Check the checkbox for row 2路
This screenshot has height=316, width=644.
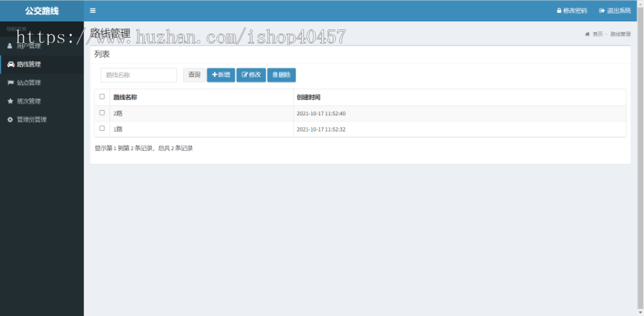click(x=102, y=113)
